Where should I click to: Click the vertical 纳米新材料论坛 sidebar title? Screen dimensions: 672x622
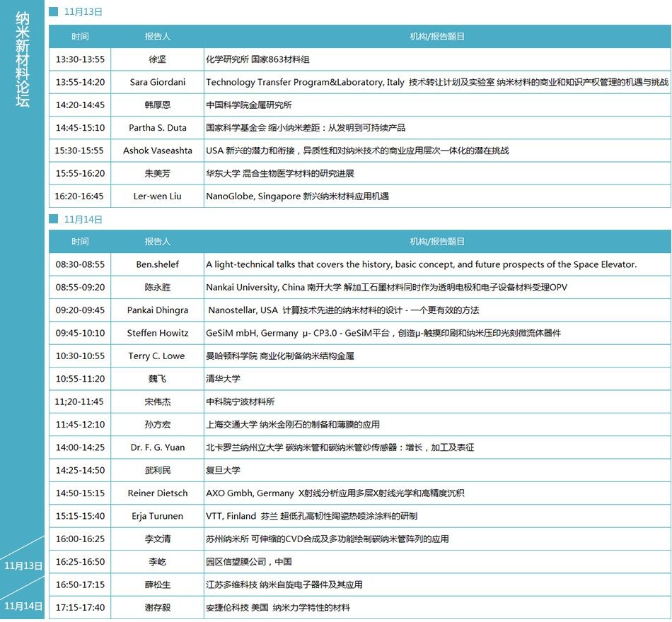click(x=23, y=60)
